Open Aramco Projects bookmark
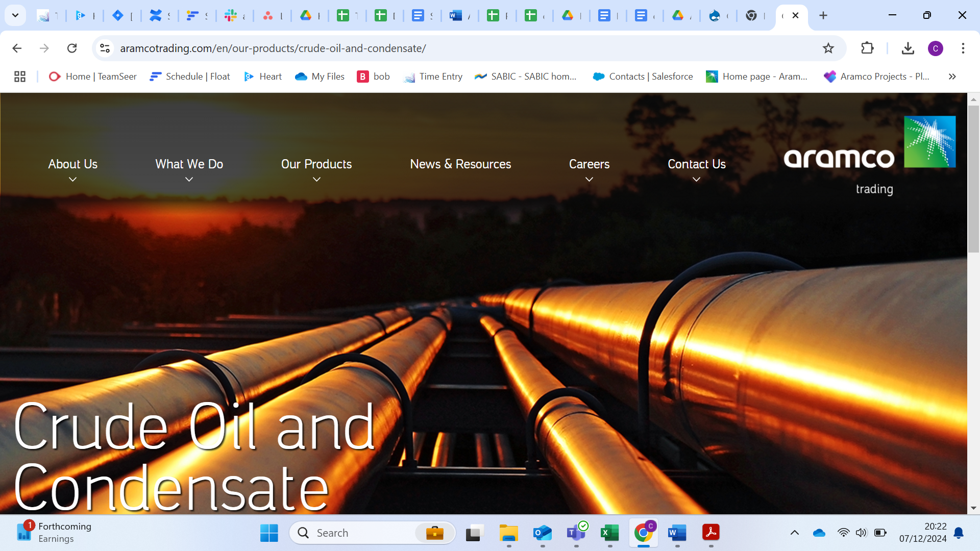The height and width of the screenshot is (551, 980). [877, 77]
